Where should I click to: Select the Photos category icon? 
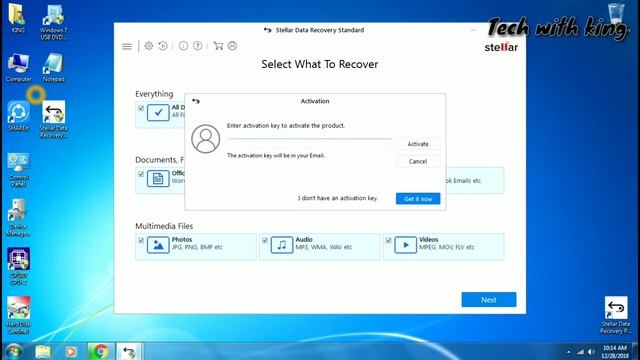(x=158, y=245)
